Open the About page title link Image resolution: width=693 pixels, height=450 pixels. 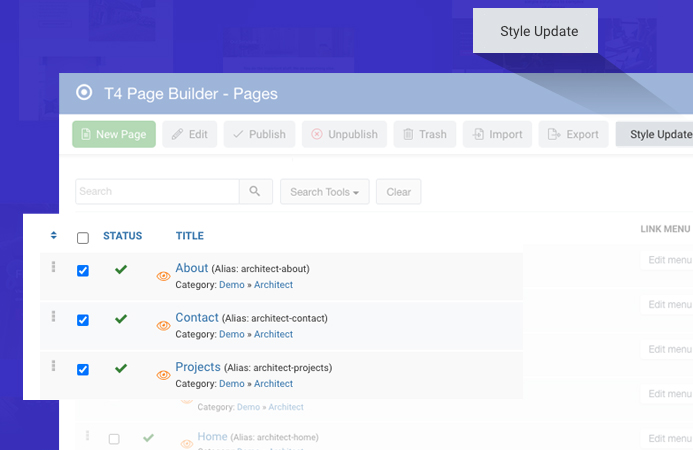191,268
